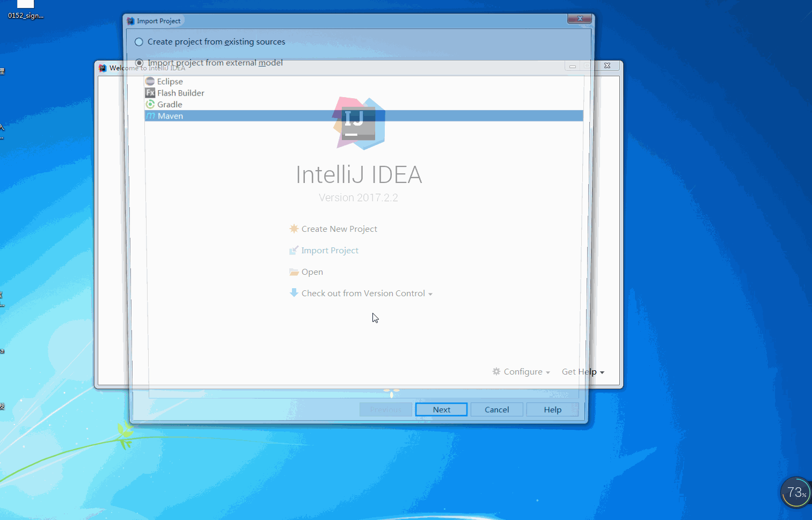Open Import Project from the welcome screen
This screenshot has height=520, width=812.
tap(330, 250)
